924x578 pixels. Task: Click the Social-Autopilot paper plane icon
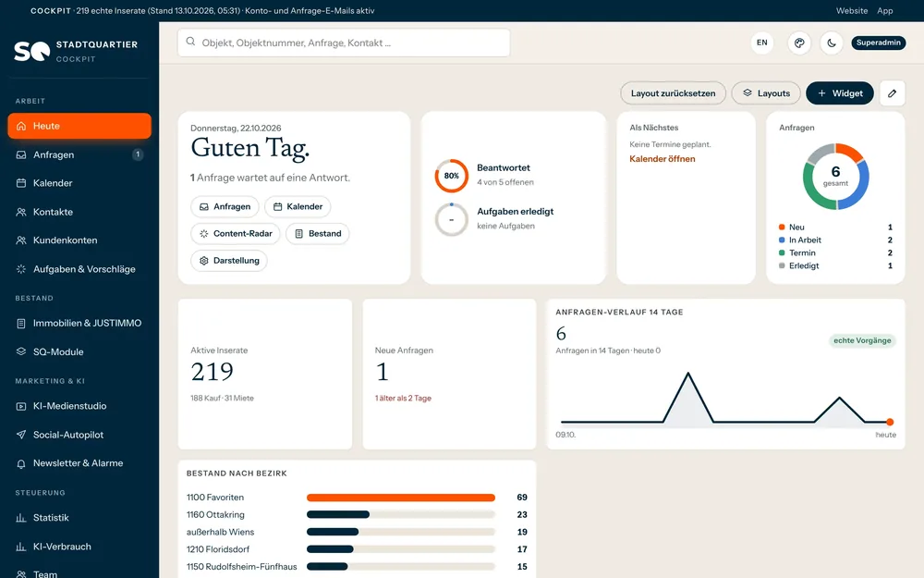[x=21, y=435]
